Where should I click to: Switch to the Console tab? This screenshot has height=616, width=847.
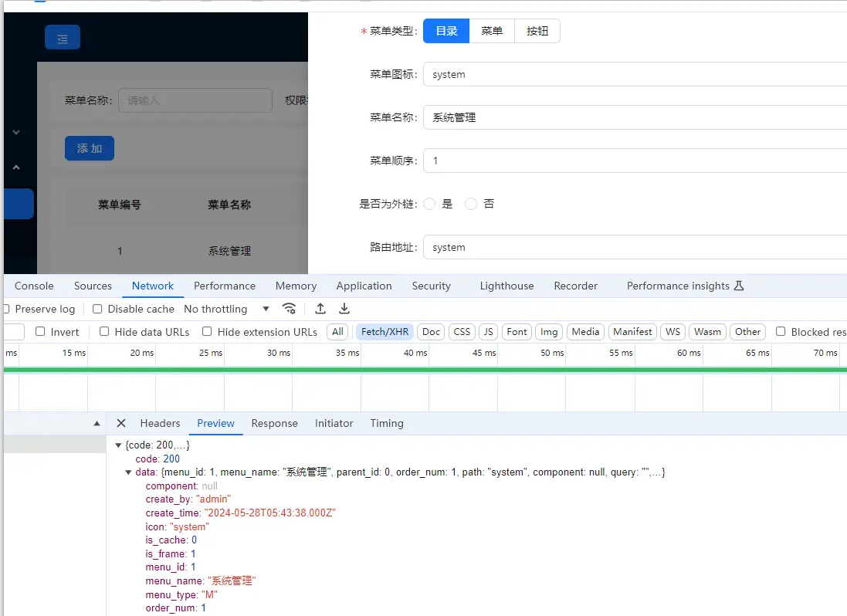point(34,286)
